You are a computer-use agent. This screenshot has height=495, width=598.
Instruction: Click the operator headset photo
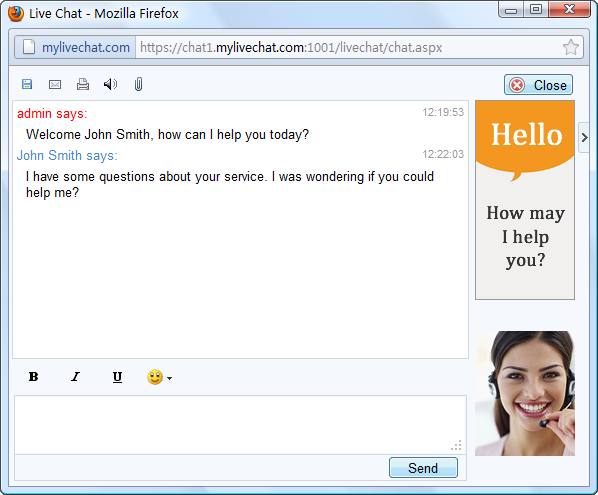tap(525, 394)
